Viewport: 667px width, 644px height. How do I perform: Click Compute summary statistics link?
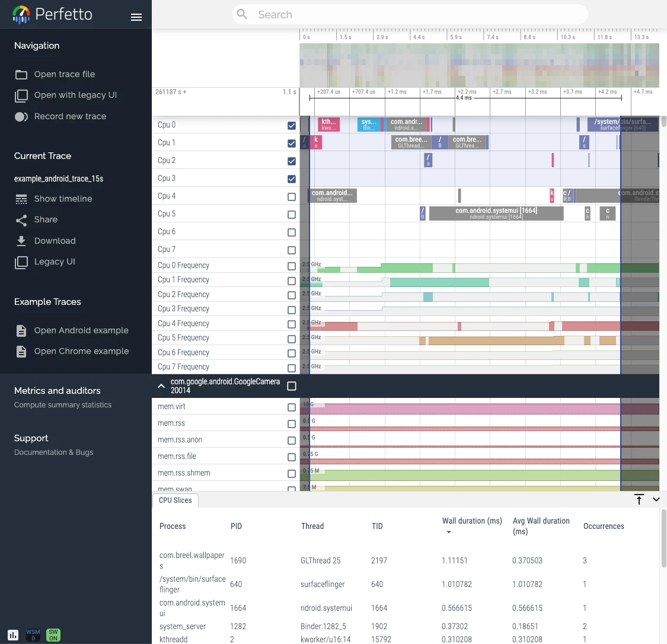(63, 405)
